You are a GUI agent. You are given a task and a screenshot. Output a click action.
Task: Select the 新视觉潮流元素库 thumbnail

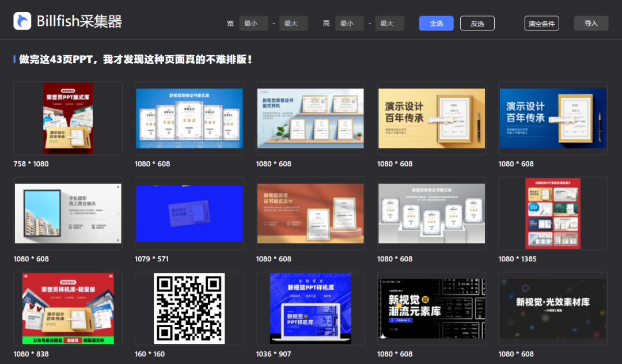click(x=431, y=309)
